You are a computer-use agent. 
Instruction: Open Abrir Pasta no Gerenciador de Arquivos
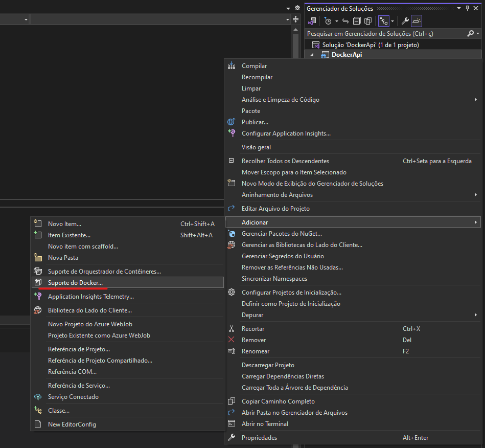point(353,413)
